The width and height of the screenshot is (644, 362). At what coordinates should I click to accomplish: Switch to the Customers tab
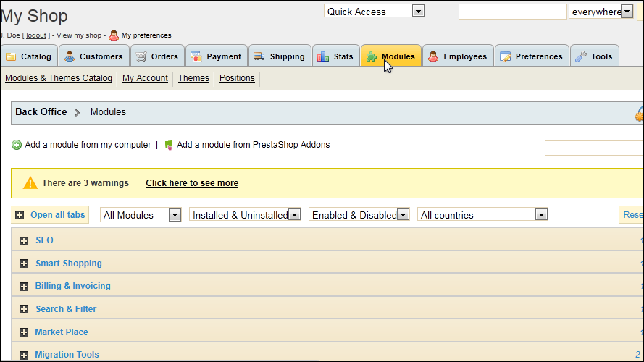[x=94, y=56]
